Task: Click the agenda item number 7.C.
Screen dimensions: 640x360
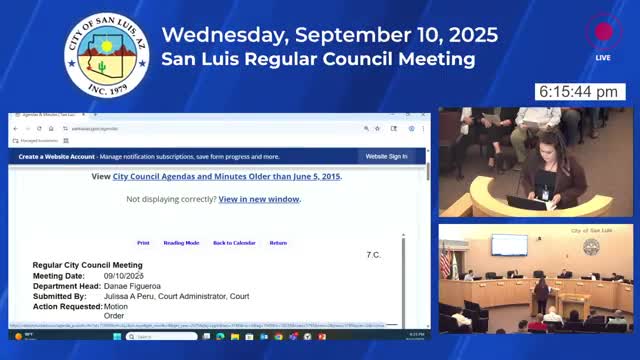Action: (x=373, y=255)
